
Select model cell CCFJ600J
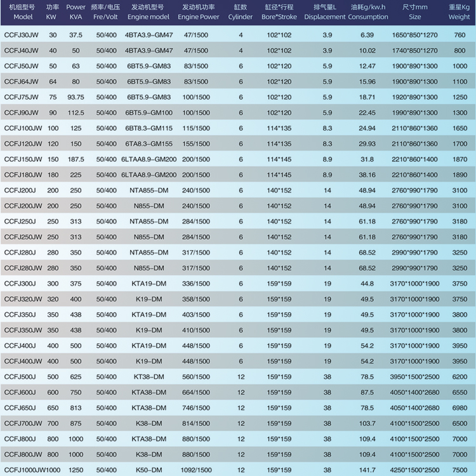tap(20, 392)
